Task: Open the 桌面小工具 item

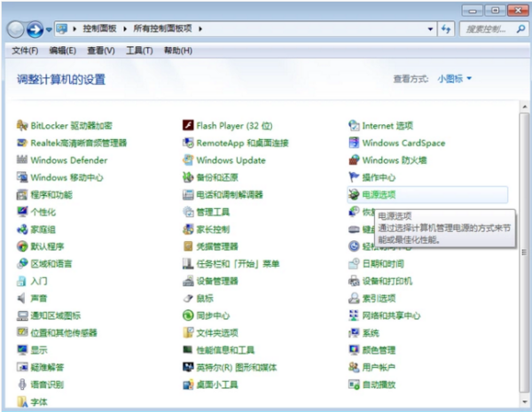Action: coord(210,385)
